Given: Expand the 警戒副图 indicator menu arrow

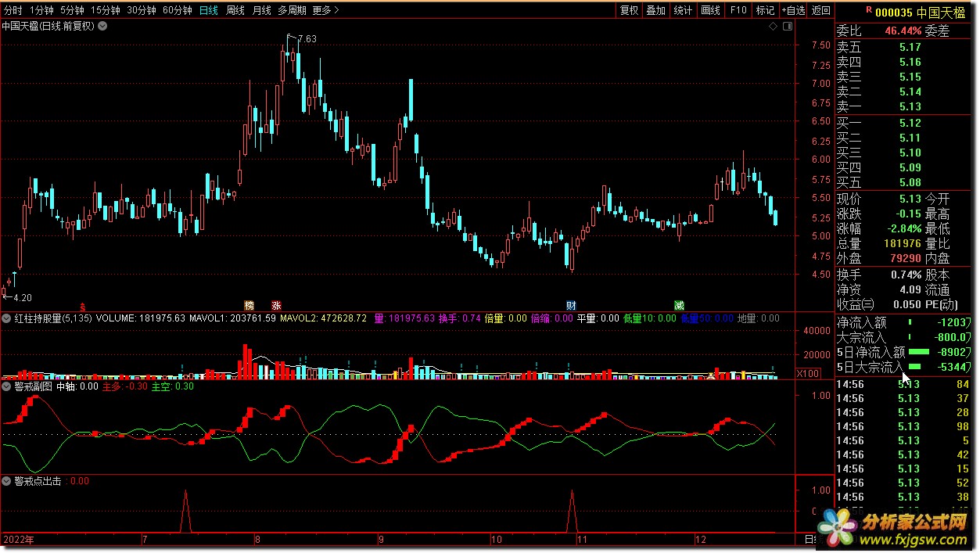Looking at the screenshot, I should 6,386.
